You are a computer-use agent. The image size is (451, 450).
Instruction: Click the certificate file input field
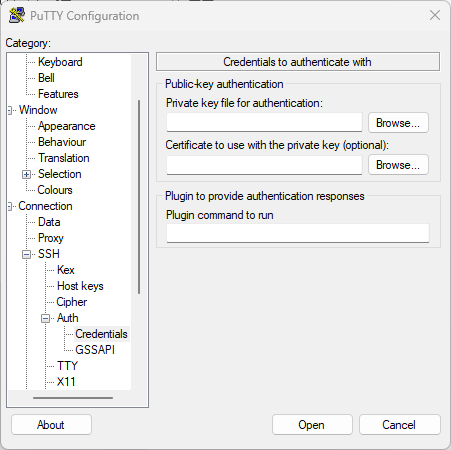pos(264,165)
